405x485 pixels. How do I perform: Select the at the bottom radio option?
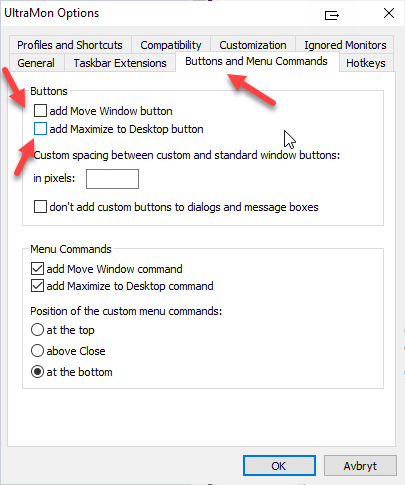tap(37, 372)
